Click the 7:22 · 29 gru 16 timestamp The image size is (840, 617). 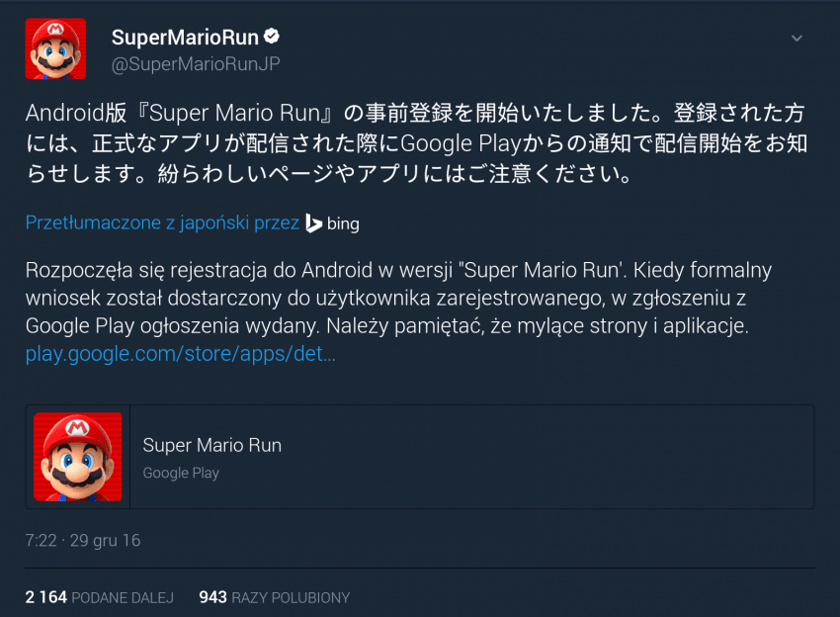point(84,541)
